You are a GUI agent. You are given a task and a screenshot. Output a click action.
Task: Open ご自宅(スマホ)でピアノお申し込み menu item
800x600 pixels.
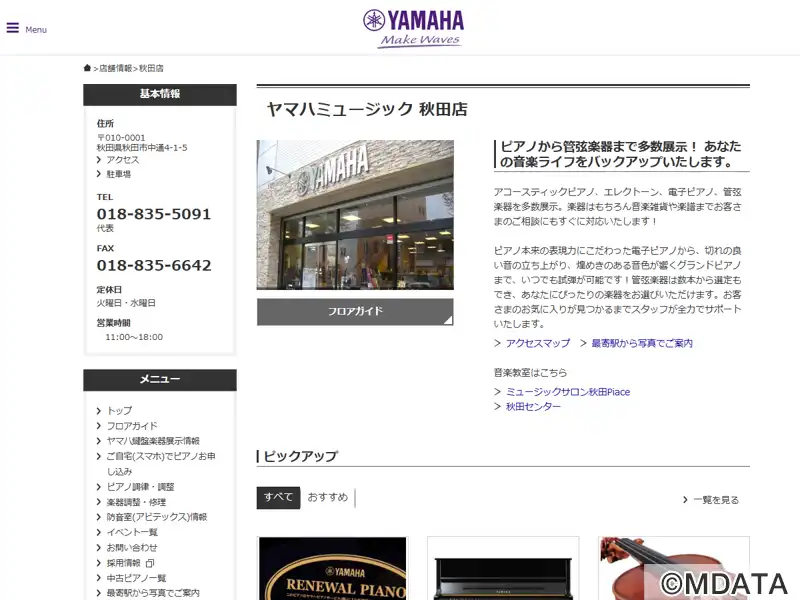click(x=161, y=463)
